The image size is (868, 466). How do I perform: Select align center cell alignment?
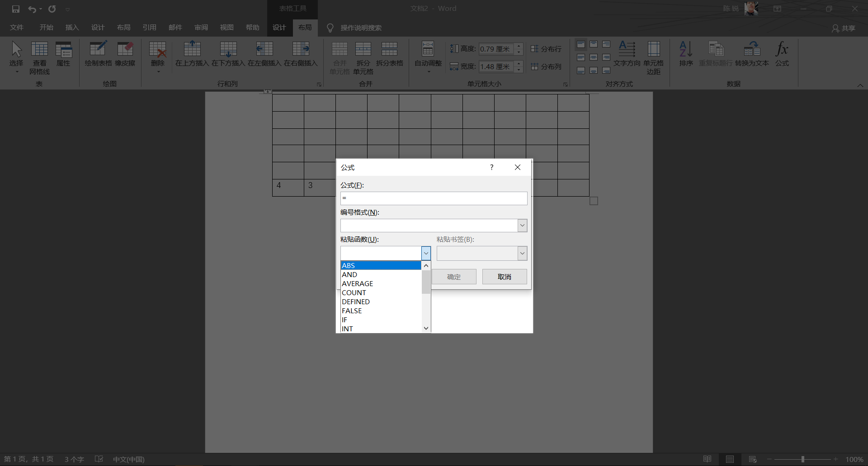[x=594, y=57]
